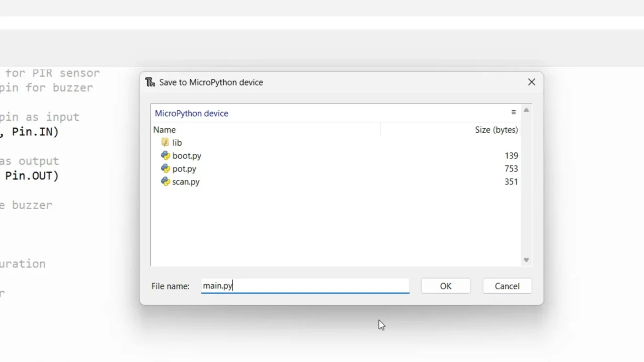Image resolution: width=644 pixels, height=362 pixels.
Task: Click the 'pin as input' comment in editor
Action: point(39,117)
